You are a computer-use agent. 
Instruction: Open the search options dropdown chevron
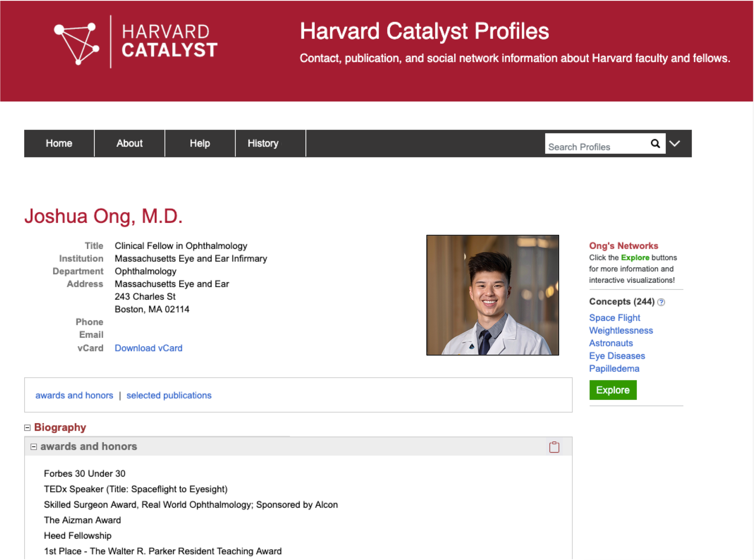coord(675,143)
